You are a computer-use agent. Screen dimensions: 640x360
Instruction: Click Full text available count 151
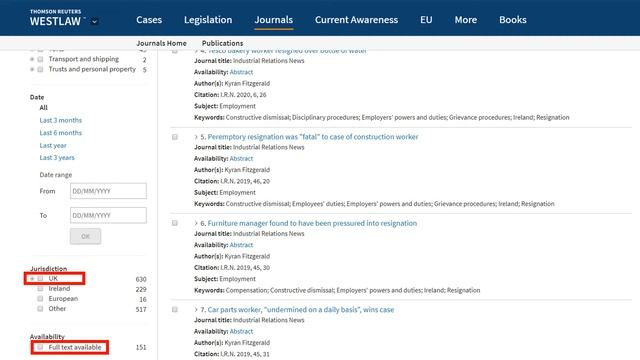[x=141, y=347]
